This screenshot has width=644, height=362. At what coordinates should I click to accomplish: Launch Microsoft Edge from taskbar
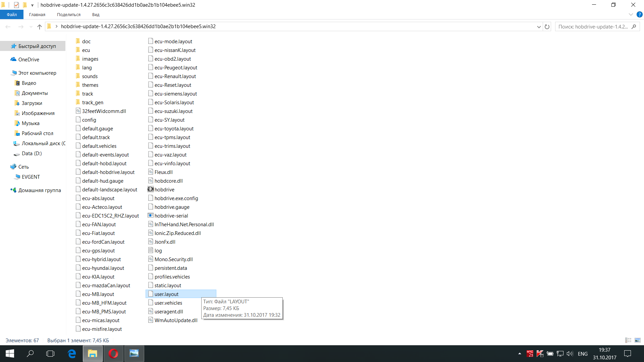pyautogui.click(x=72, y=354)
